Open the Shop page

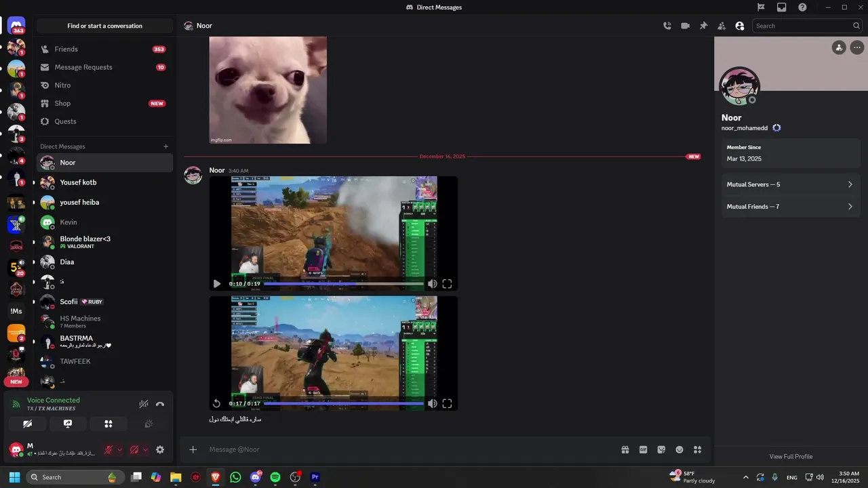pos(105,103)
